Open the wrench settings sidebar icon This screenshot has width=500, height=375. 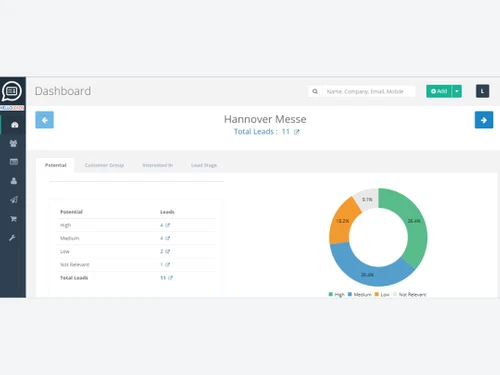point(12,238)
